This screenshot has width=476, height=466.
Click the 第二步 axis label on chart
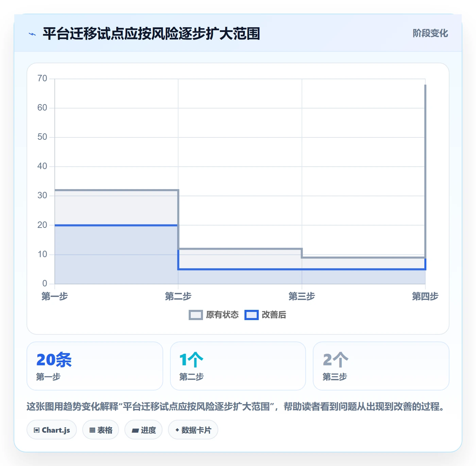(x=178, y=296)
